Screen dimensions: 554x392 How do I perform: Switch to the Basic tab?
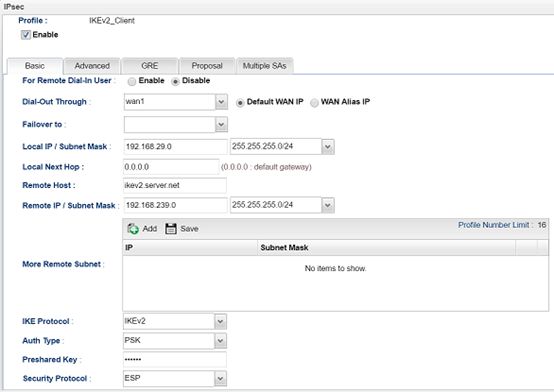[35, 66]
